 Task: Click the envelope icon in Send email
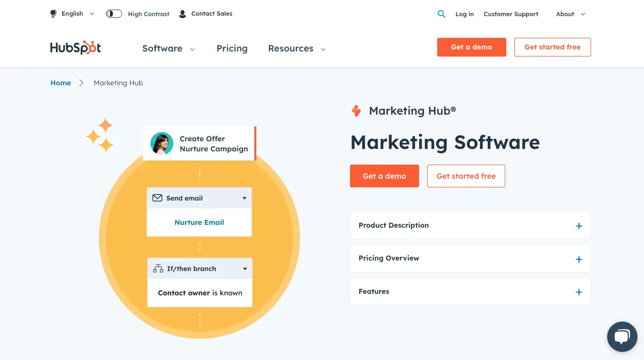tap(157, 198)
